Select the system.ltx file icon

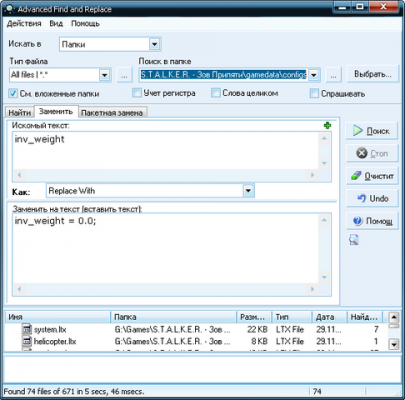(27, 329)
